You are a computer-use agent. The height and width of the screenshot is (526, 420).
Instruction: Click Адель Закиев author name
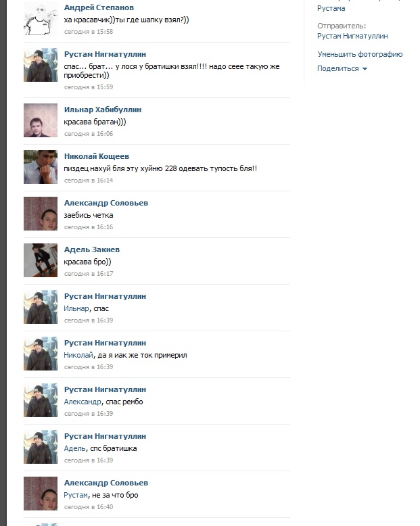pos(92,249)
